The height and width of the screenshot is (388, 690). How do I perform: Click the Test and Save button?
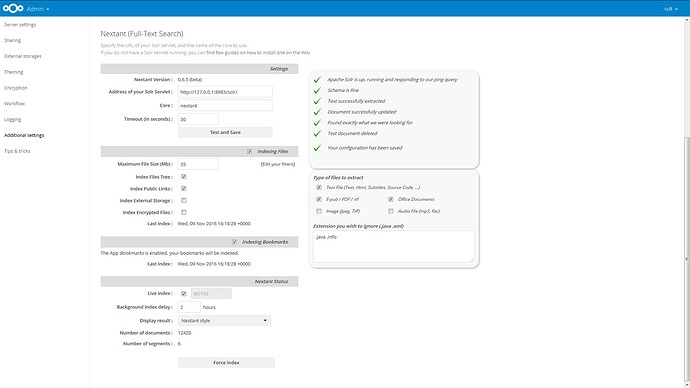pyautogui.click(x=225, y=132)
